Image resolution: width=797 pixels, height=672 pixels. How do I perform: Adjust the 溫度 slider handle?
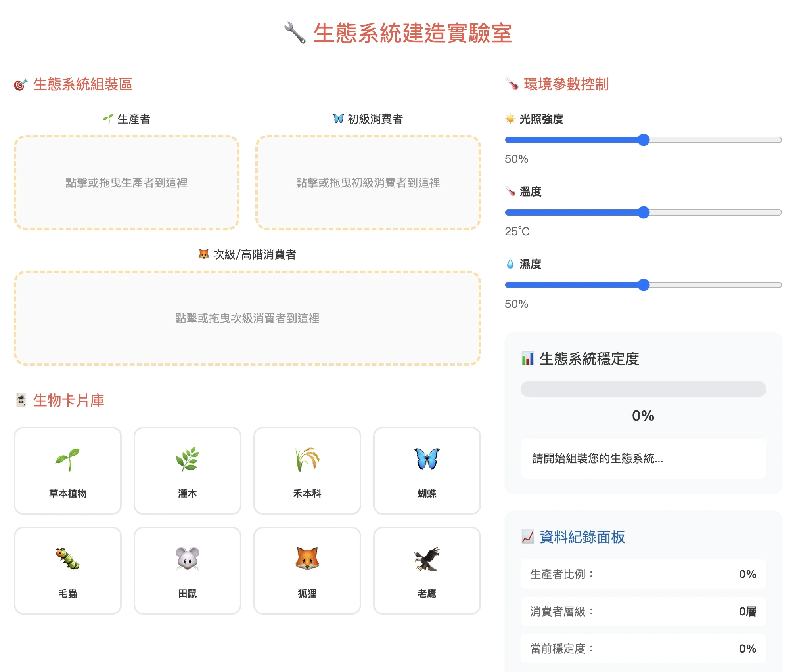644,212
